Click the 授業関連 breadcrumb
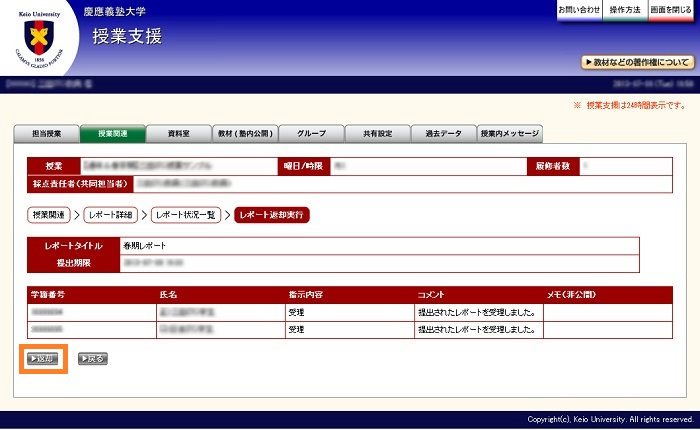 pos(49,215)
